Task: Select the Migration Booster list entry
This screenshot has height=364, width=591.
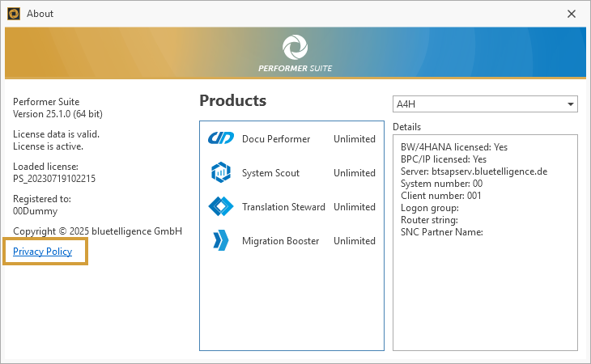Action: (280, 241)
